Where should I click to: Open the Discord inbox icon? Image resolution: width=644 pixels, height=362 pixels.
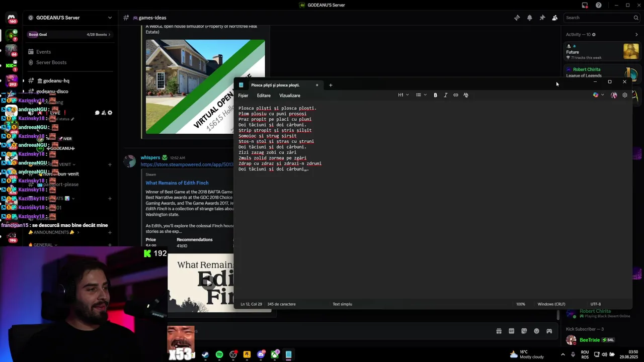click(585, 5)
